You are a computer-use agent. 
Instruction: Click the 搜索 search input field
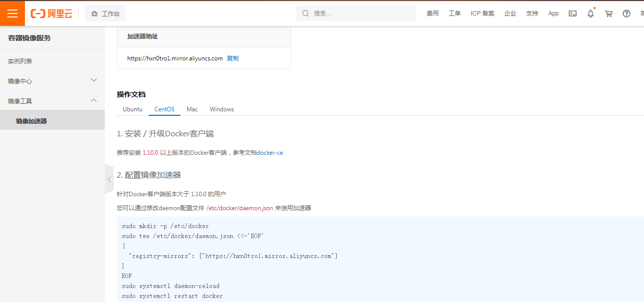pos(356,13)
